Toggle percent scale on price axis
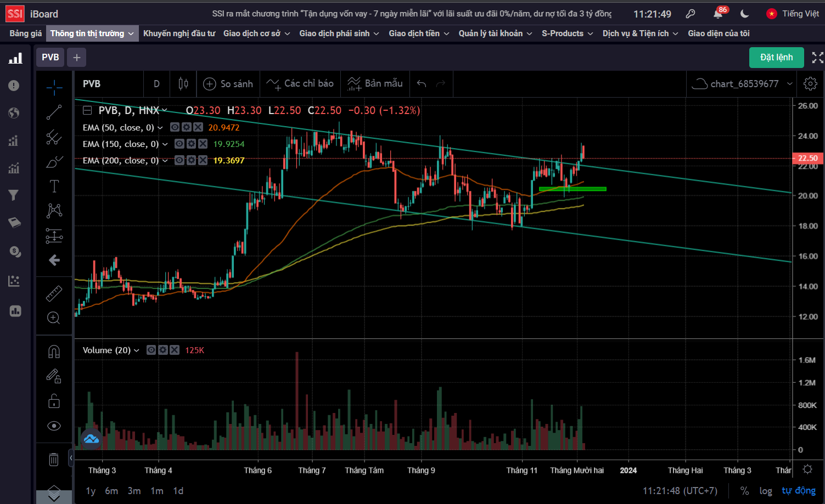The image size is (825, 504). click(x=744, y=491)
